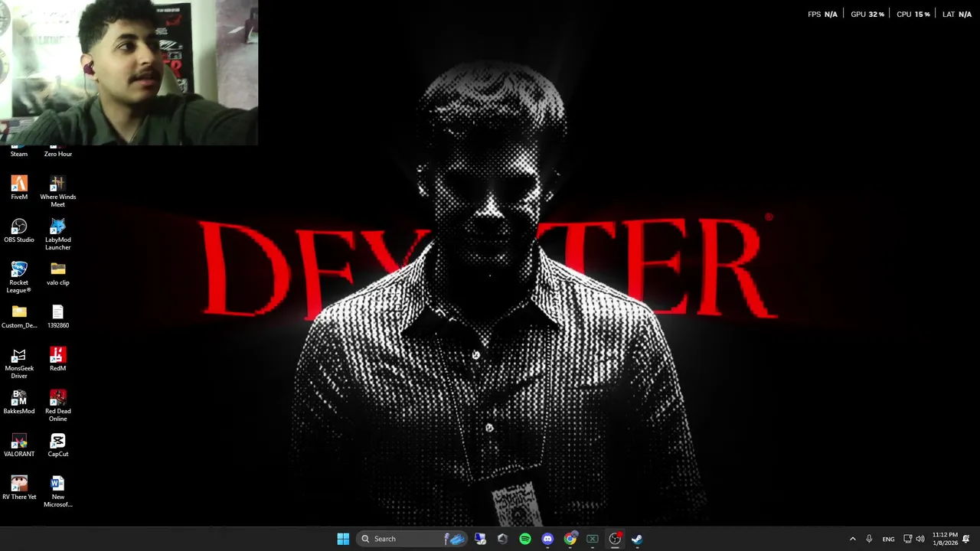Select the RV There Yet icon
Screen dimensions: 980x551
(x=19, y=488)
